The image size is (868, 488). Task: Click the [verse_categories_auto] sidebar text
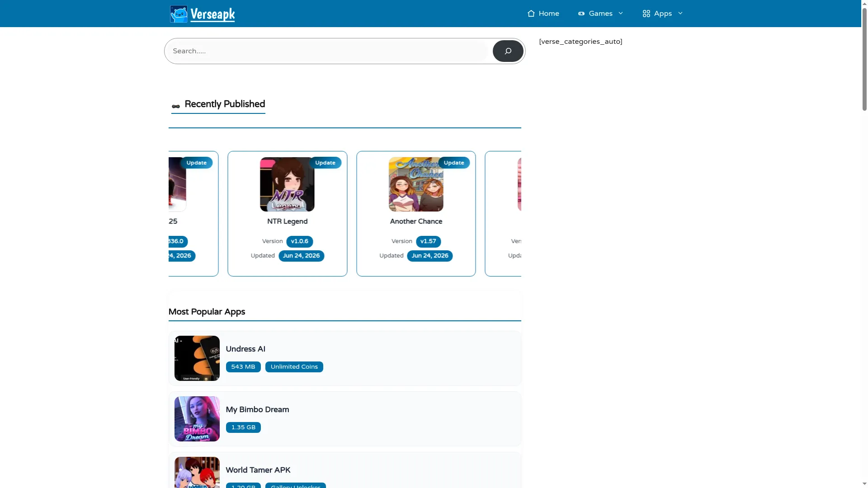(580, 42)
